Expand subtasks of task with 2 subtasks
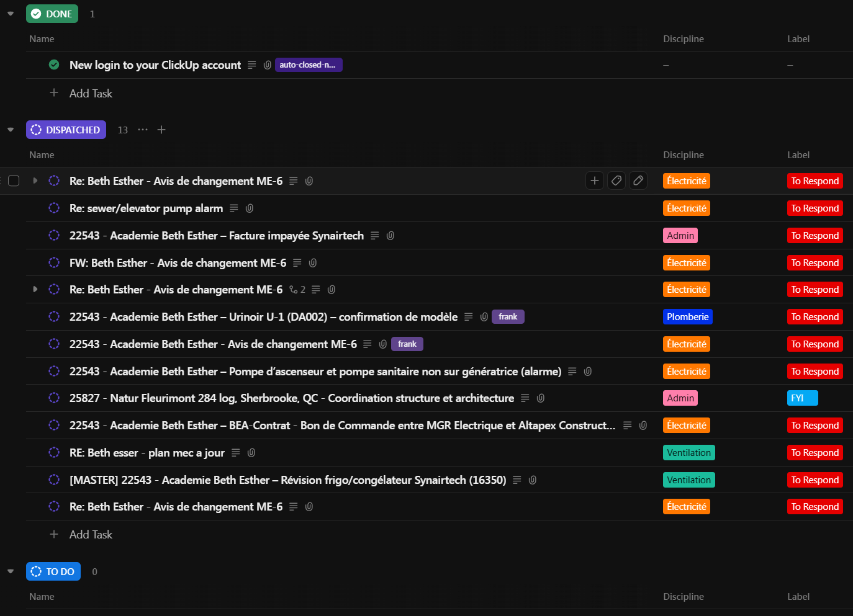Viewport: 853px width, 616px height. point(35,289)
